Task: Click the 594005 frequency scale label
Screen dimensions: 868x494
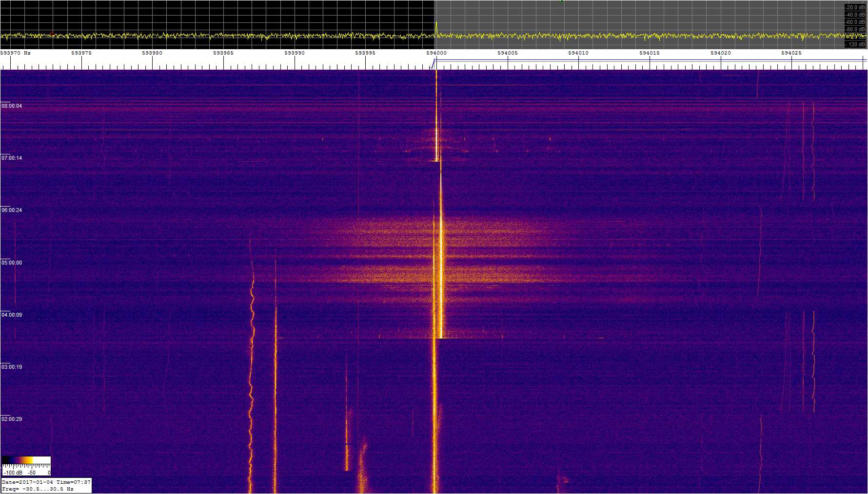Action: [508, 53]
